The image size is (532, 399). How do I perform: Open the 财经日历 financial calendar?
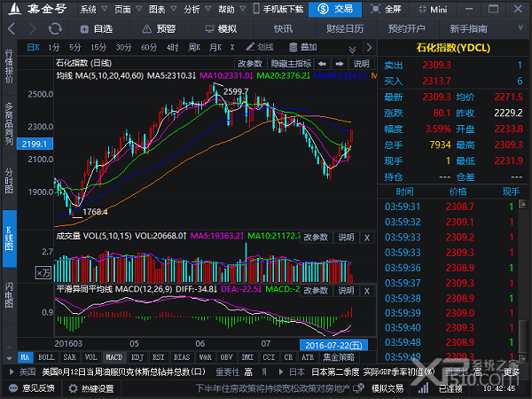click(345, 29)
